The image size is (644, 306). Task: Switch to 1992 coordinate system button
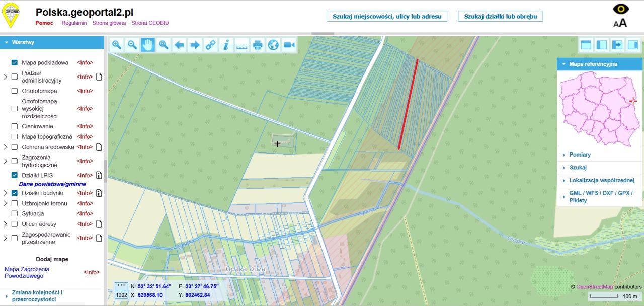tap(121, 295)
